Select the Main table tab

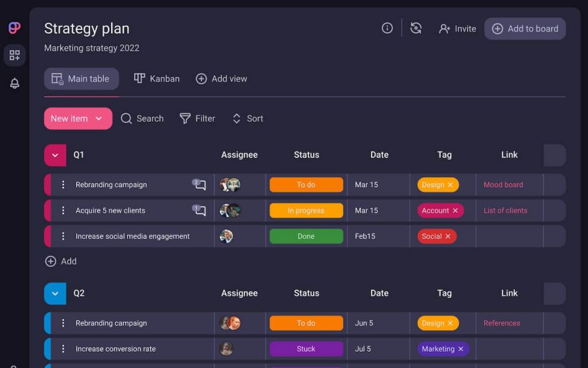[81, 79]
